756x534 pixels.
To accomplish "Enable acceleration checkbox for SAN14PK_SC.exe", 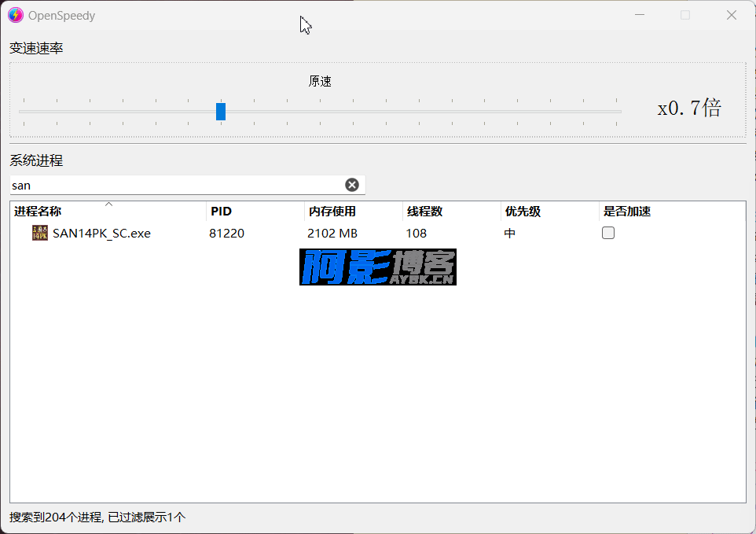I will 608,233.
